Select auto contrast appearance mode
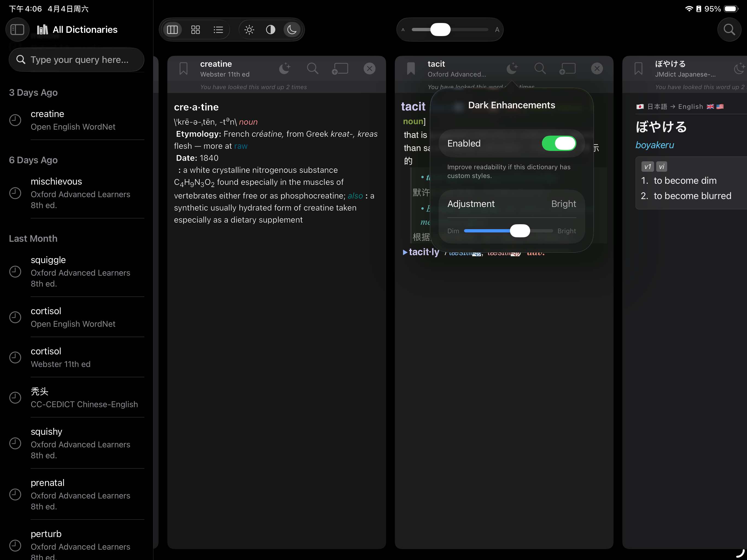 pos(270,30)
